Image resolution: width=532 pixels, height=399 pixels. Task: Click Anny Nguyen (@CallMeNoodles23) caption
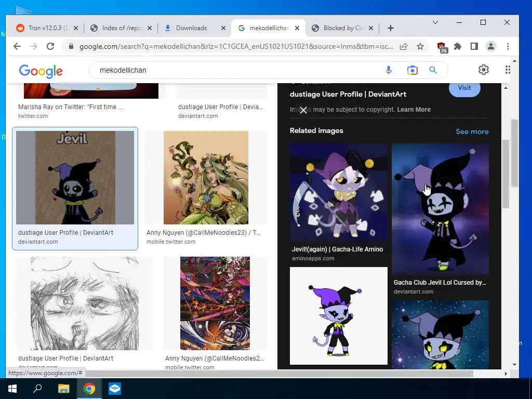coord(203,233)
